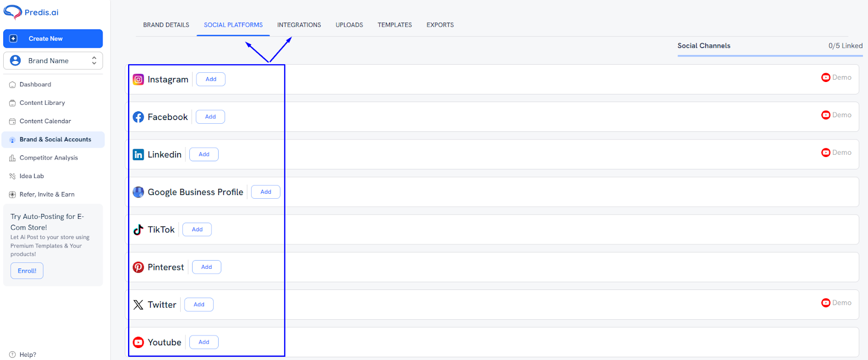Switch to the Exports tab
The image size is (868, 360).
[x=440, y=25]
